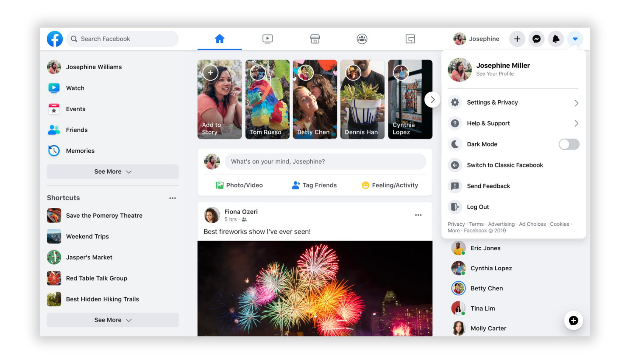
Task: Open the Marketplace icon
Action: point(315,38)
